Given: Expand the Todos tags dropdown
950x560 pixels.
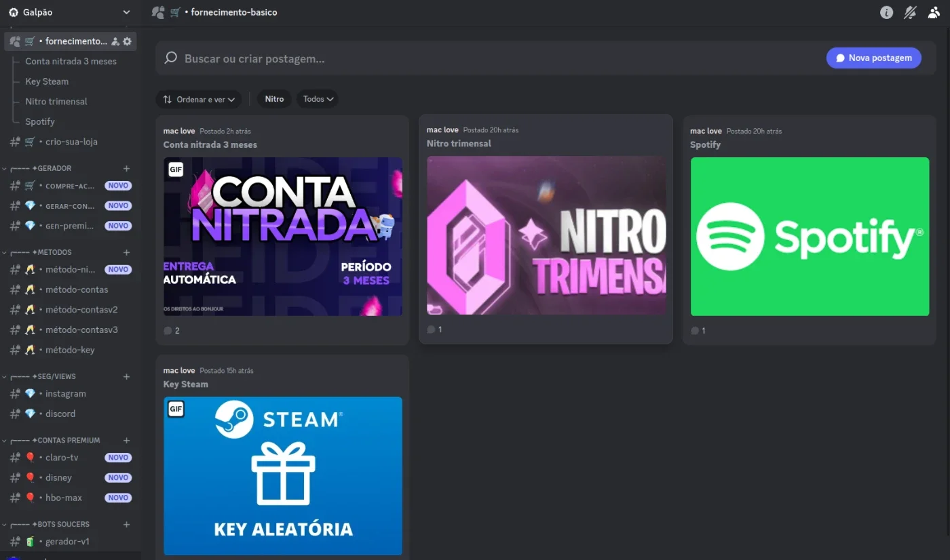Looking at the screenshot, I should [318, 99].
